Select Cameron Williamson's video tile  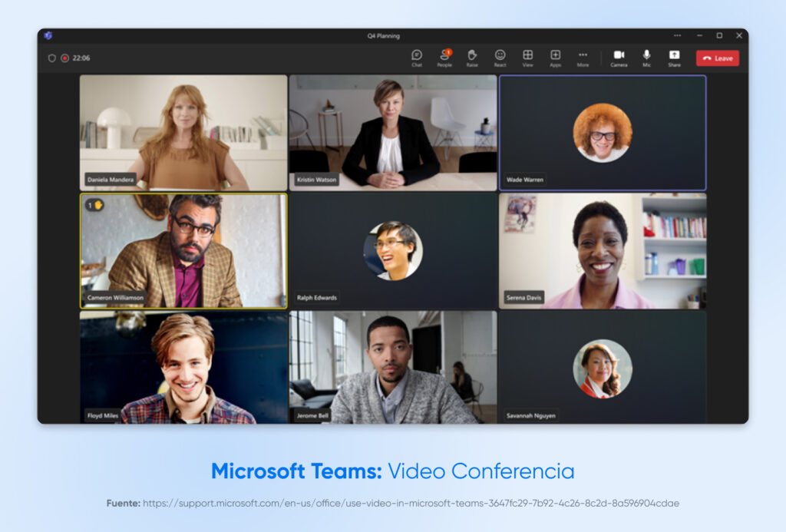coord(183,250)
